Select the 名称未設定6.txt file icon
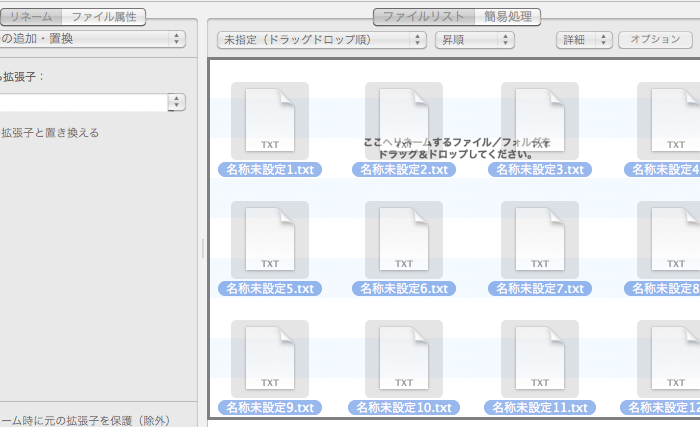Screen dimensions: 700x427 (x=404, y=238)
